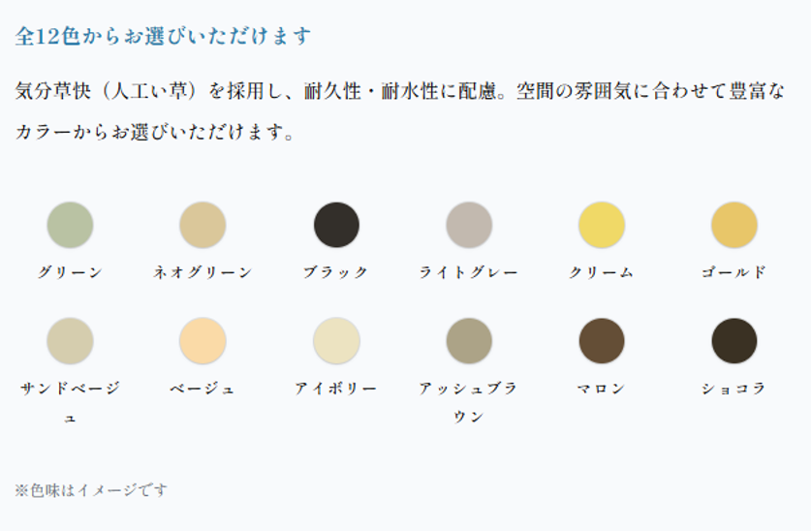Pick the ゴールド color swatch
812x531 pixels.
tap(734, 225)
